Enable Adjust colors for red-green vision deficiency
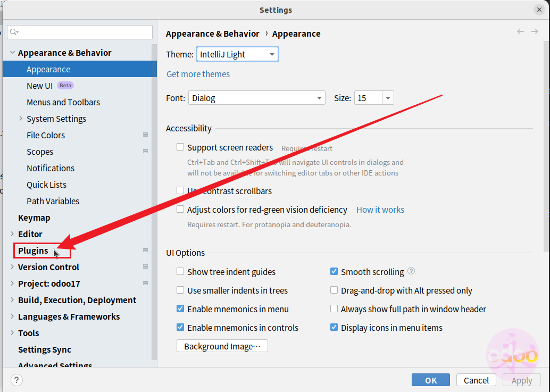Image resolution: width=550 pixels, height=392 pixels. 180,210
